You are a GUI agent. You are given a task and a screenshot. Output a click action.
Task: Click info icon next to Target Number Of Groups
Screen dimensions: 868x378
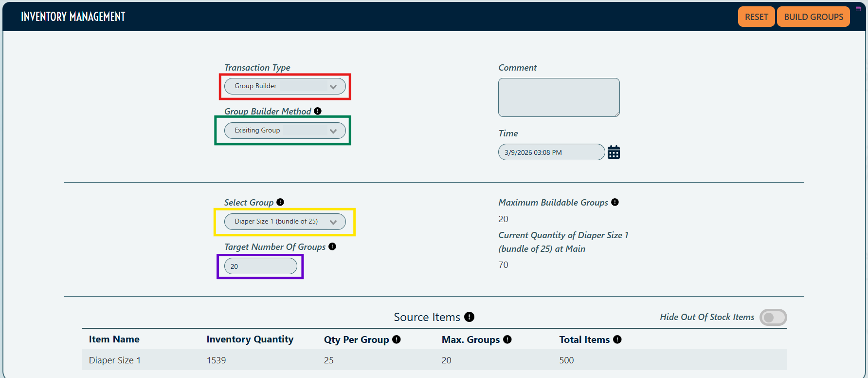click(332, 246)
